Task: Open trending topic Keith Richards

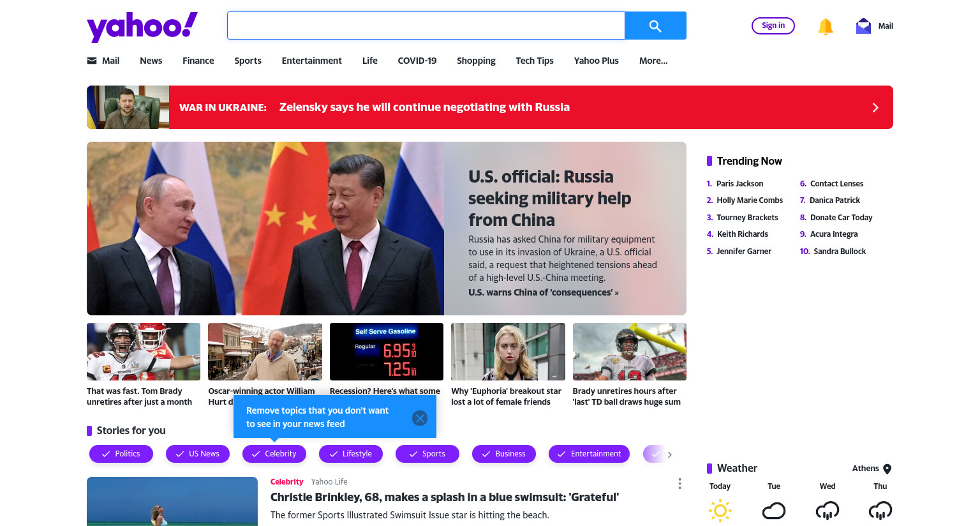Action: pos(743,234)
